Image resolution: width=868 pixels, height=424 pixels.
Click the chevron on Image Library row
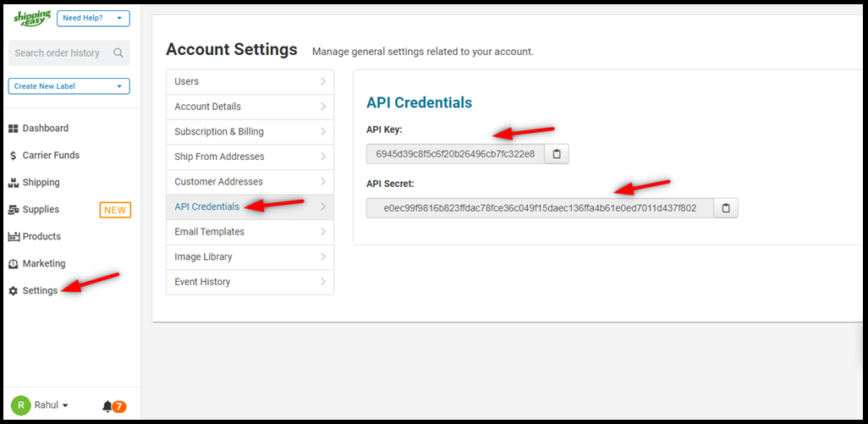click(x=323, y=256)
